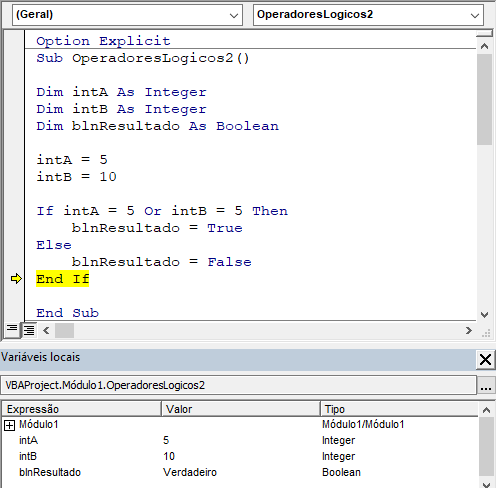This screenshot has height=488, width=496.
Task: Click the intA = 5 assignment line
Action: pos(72,160)
